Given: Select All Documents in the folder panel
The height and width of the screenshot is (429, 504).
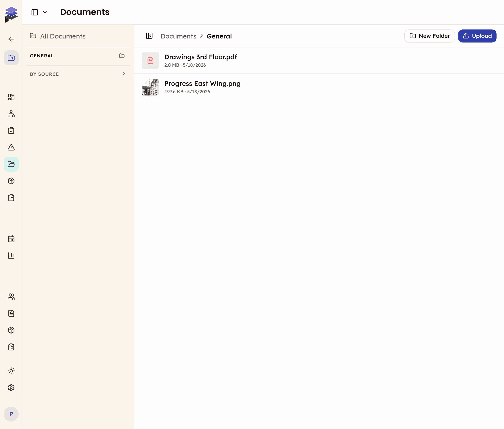Looking at the screenshot, I should point(58,36).
